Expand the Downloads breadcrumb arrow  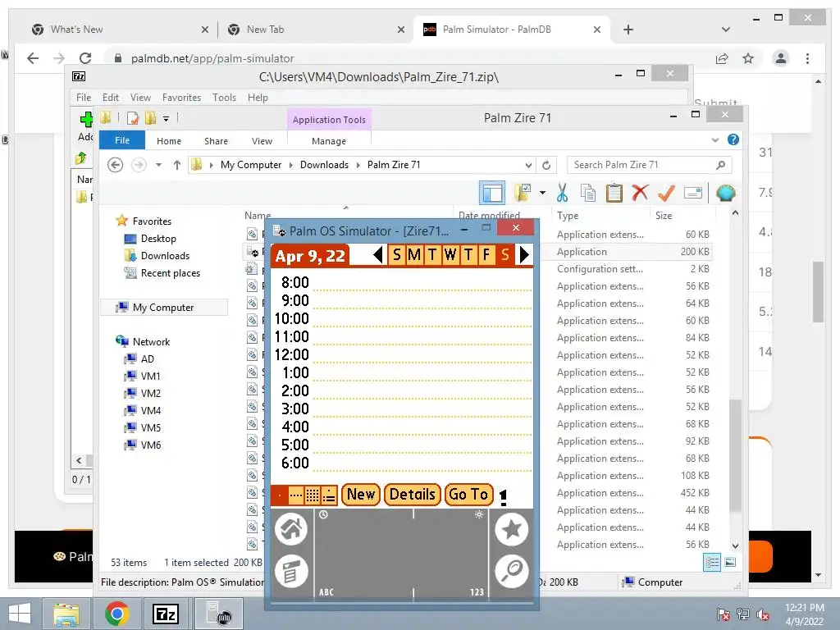358,165
